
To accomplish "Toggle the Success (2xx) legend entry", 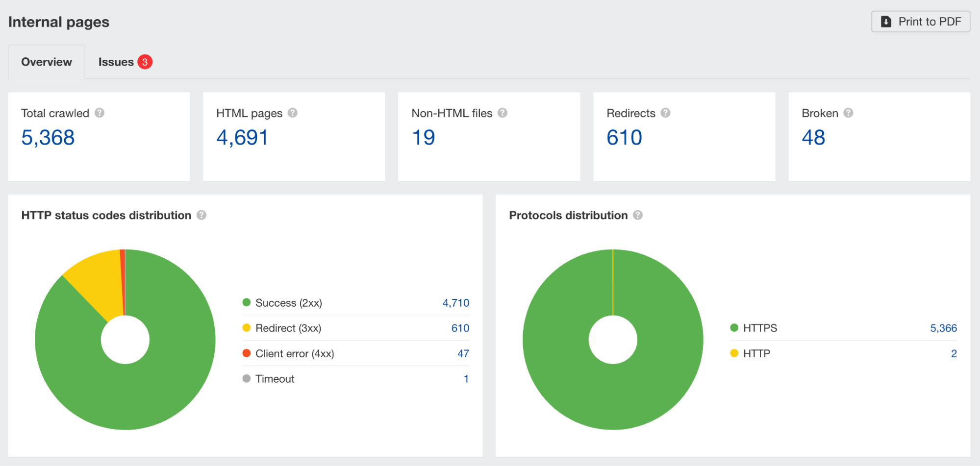I will (288, 303).
